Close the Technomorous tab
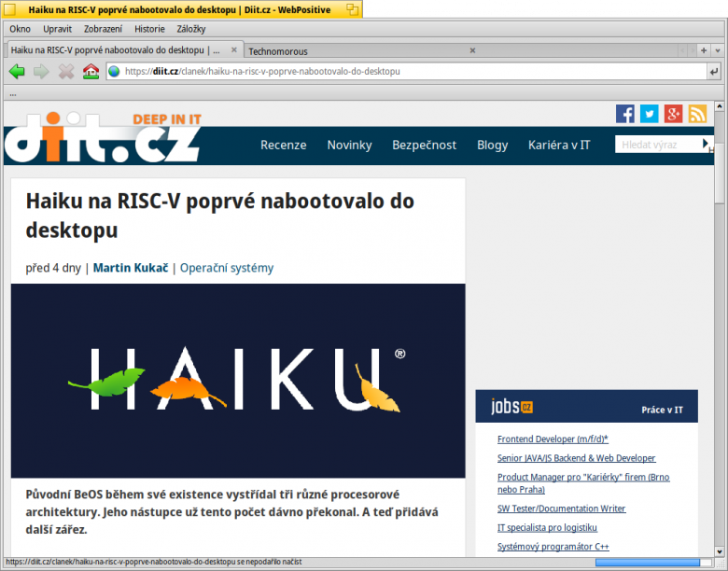Viewport: 728px width, 571px height. click(472, 50)
